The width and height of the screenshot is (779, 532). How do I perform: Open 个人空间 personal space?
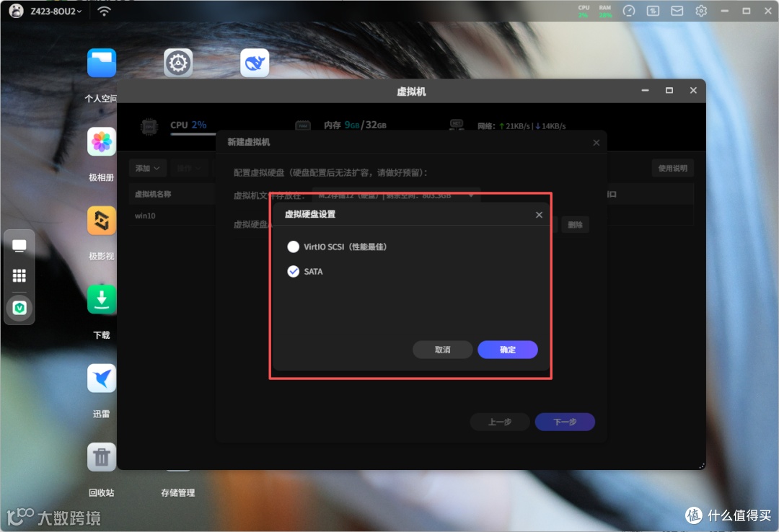[101, 63]
